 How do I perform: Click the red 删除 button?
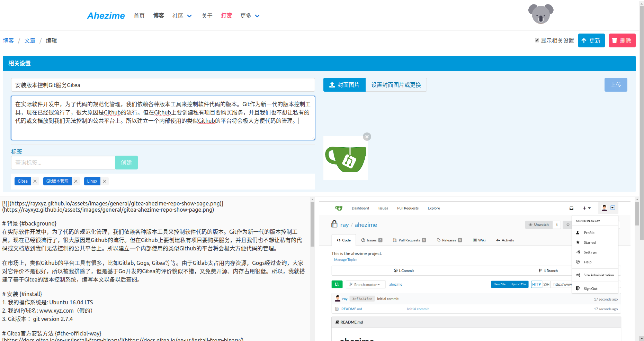tap(622, 40)
